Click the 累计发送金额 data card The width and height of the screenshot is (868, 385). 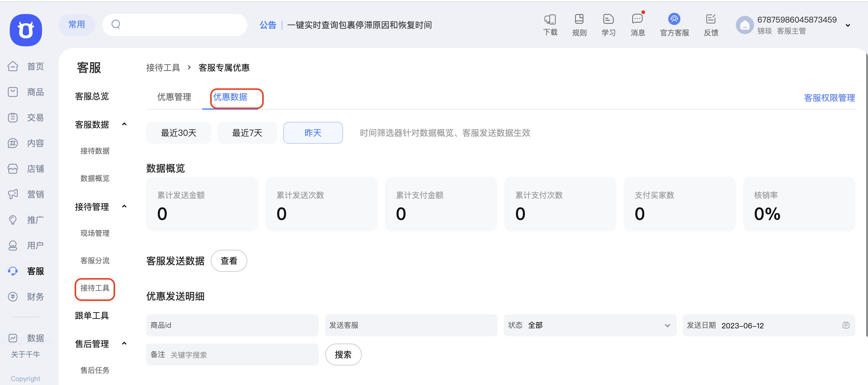coord(202,204)
